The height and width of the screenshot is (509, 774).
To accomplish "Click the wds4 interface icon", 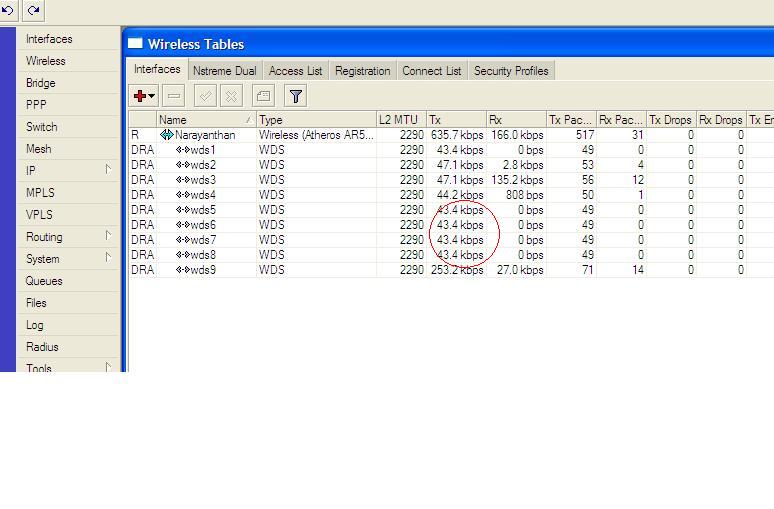I will [x=183, y=195].
